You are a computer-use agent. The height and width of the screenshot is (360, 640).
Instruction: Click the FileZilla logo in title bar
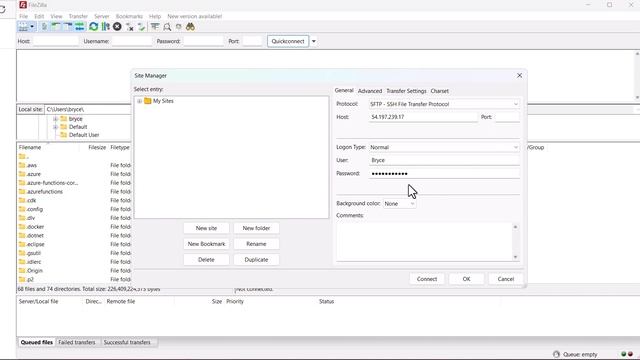click(23, 5)
